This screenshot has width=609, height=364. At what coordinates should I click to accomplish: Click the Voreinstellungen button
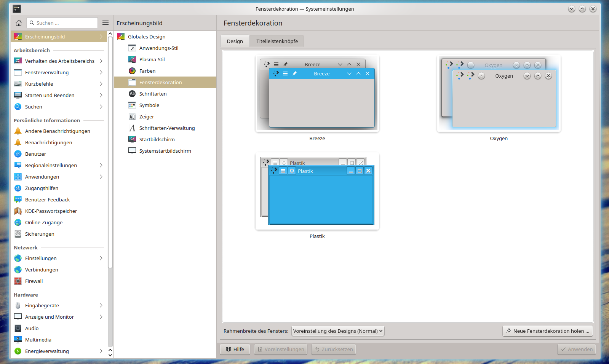(281, 349)
